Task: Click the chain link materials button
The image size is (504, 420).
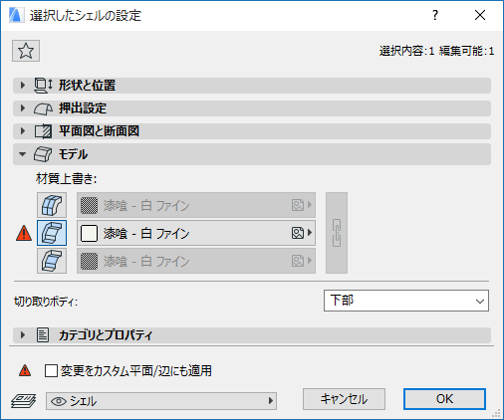Action: [337, 233]
